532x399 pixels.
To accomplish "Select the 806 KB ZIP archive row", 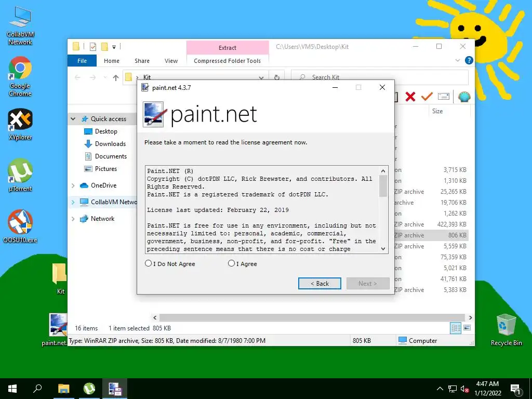I will (431, 235).
